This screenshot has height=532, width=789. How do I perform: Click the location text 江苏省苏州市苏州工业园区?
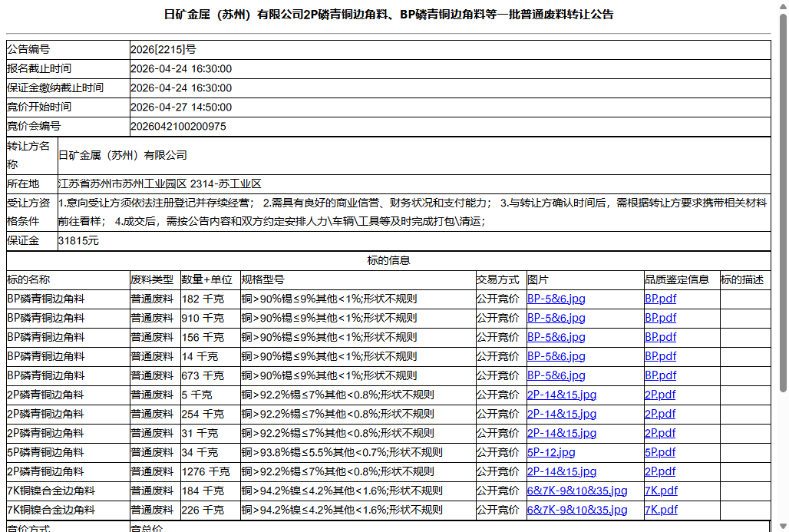click(x=122, y=183)
